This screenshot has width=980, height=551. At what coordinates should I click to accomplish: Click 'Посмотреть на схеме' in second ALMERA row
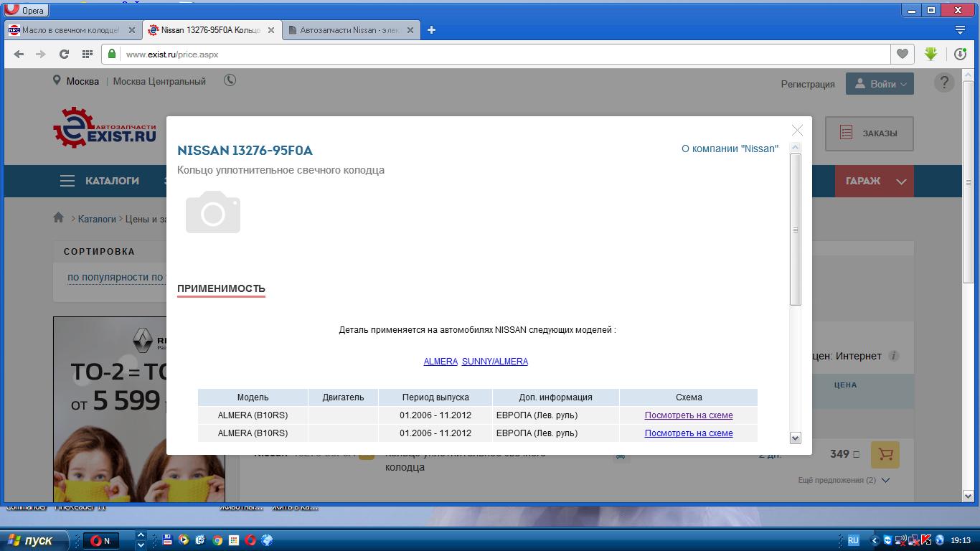(x=689, y=433)
